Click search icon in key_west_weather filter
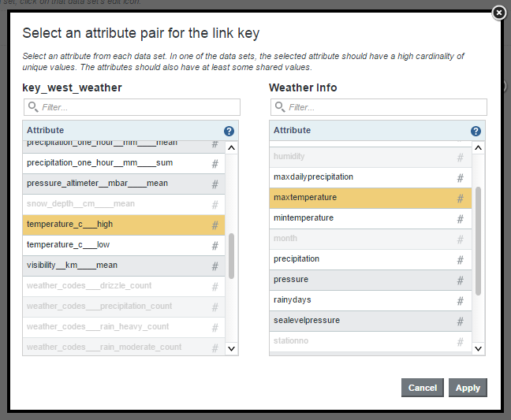Viewport: 511px width, 420px height. (x=33, y=106)
